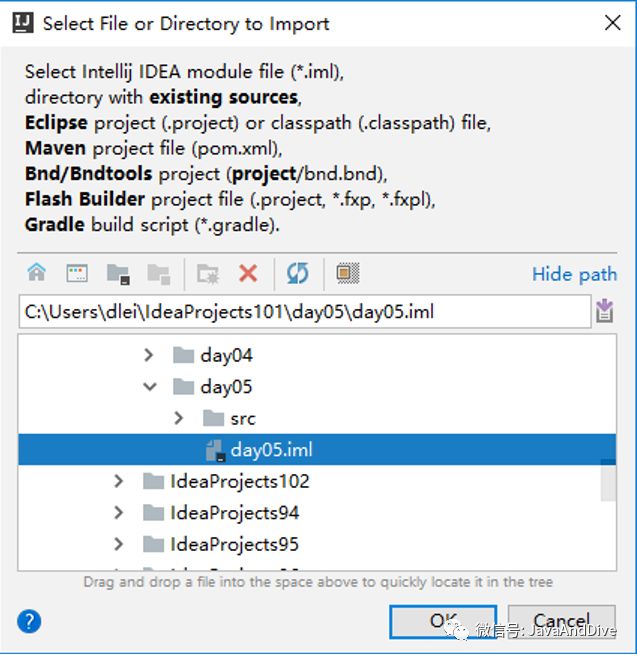Confirm the import with OK
Image resolution: width=637 pixels, height=659 pixels.
coord(443,621)
